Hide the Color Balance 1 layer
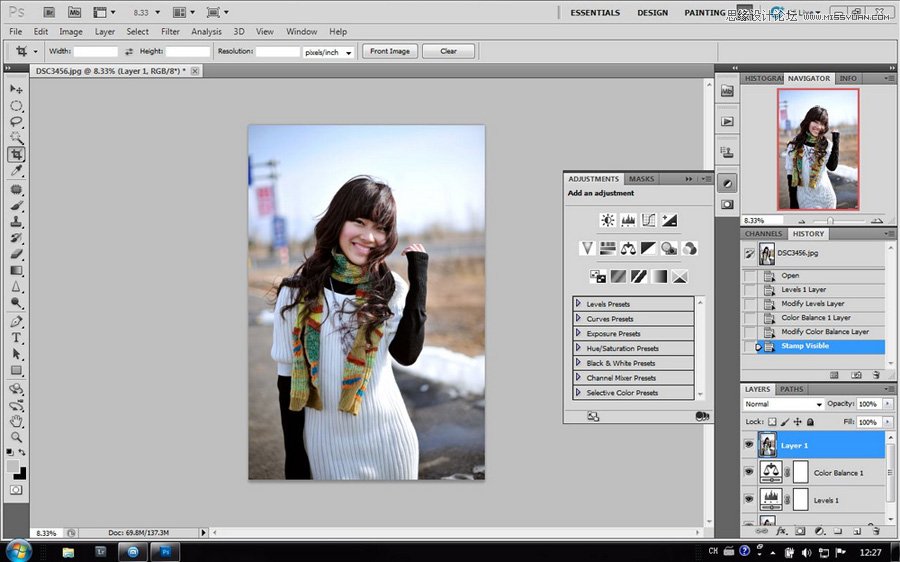 (748, 472)
